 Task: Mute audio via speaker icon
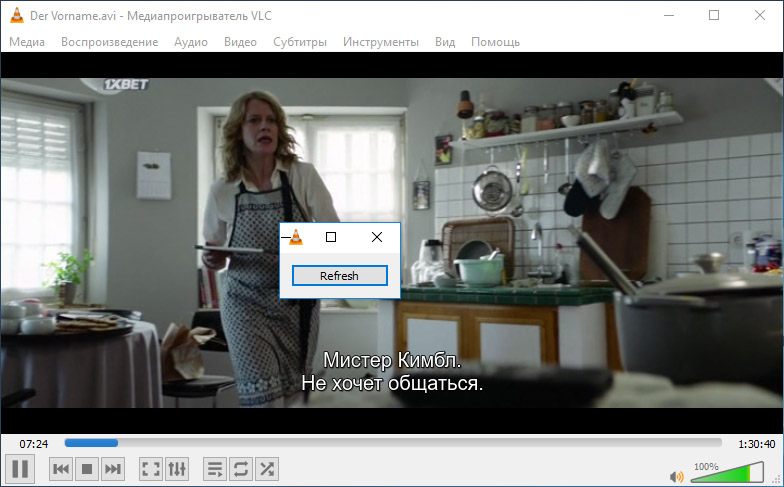[x=676, y=476]
